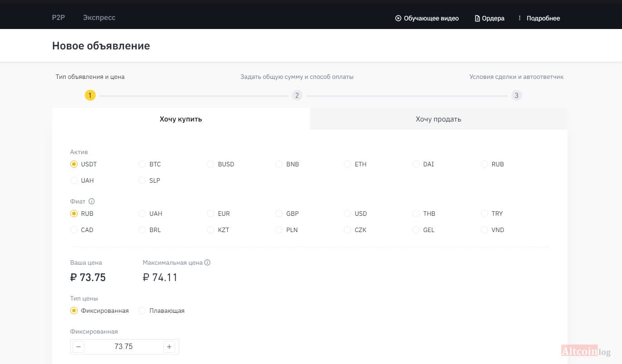Viewport: 622px width, 364px height.
Task: Click info icon beside Максимальная цена
Action: [207, 262]
